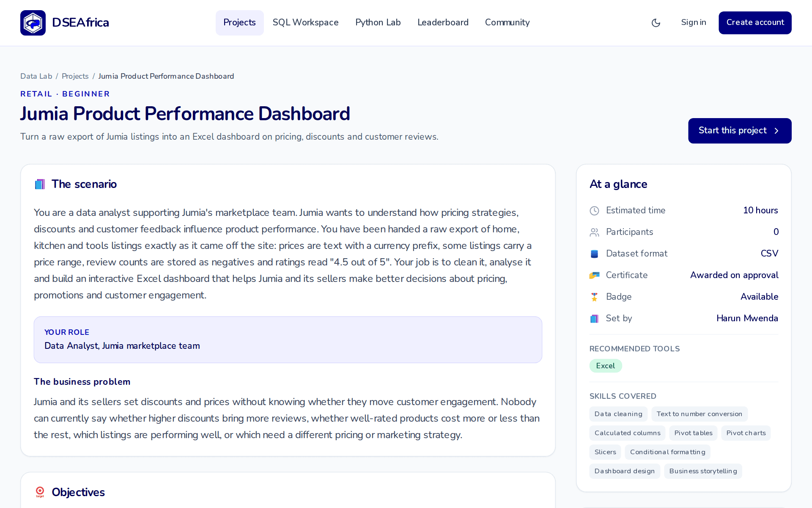
Task: Click the RETAIL · BEGINNER label
Action: tap(65, 94)
